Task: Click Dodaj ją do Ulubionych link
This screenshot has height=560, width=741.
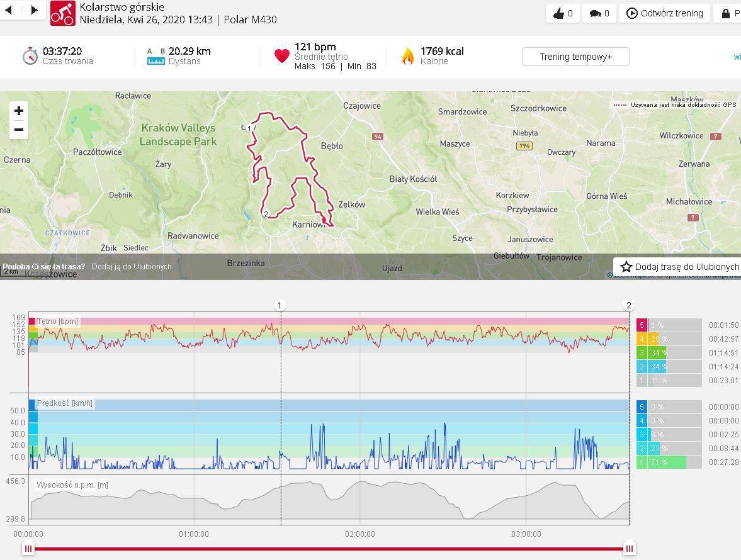Action: click(x=132, y=267)
